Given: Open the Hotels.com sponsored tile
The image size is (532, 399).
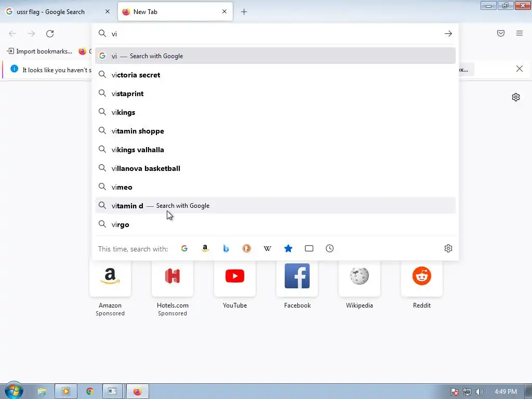Looking at the screenshot, I should pyautogui.click(x=172, y=278).
